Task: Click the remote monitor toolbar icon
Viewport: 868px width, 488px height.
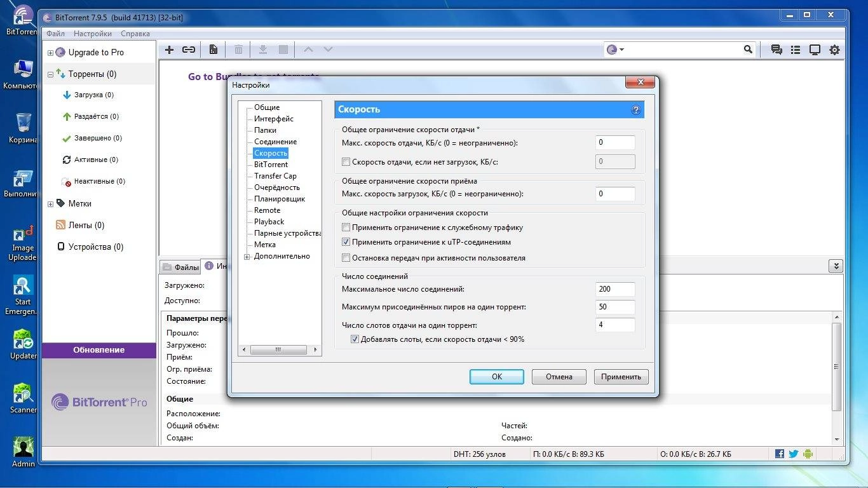Action: 815,50
